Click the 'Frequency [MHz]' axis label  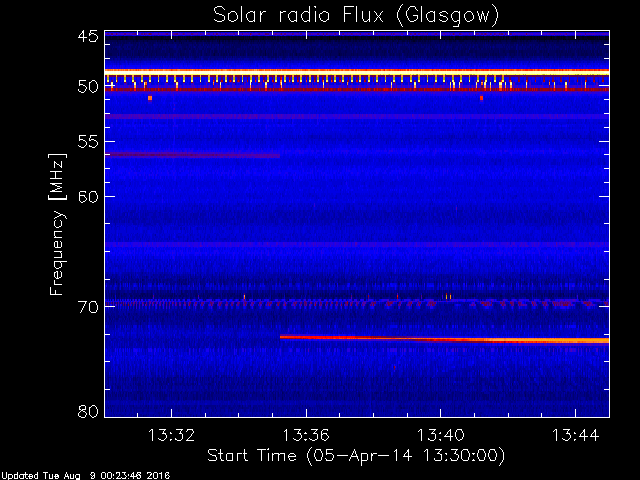point(57,224)
